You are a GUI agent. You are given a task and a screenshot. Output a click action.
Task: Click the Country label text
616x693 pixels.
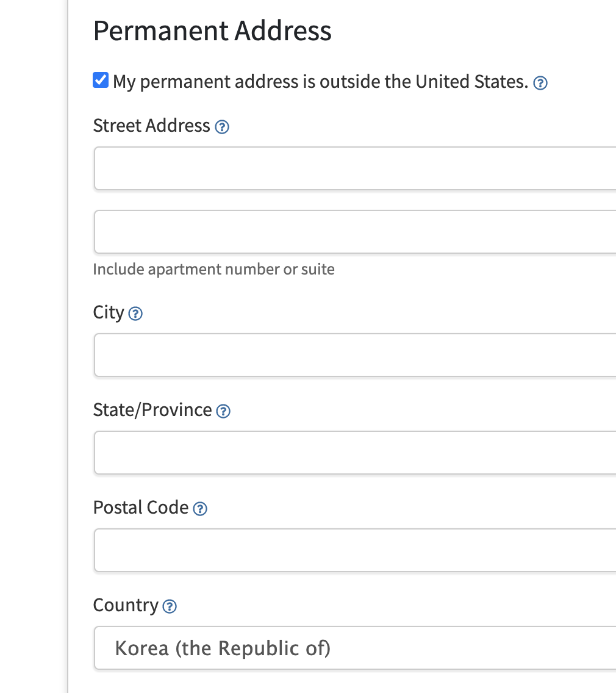(126, 605)
